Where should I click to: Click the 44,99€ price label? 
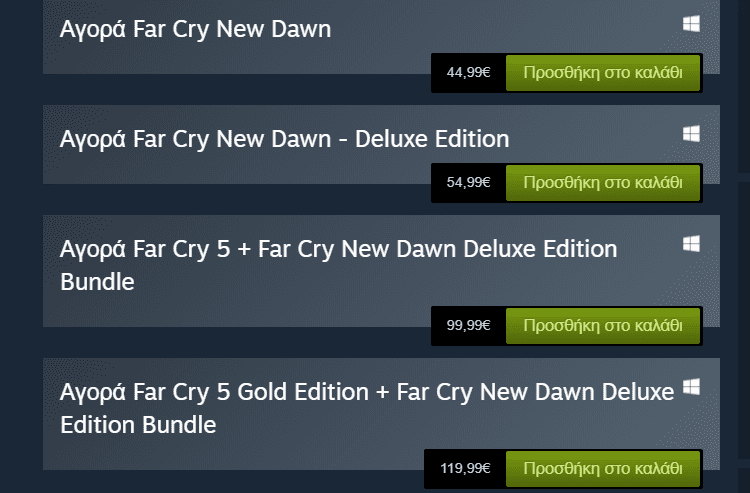pyautogui.click(x=469, y=73)
